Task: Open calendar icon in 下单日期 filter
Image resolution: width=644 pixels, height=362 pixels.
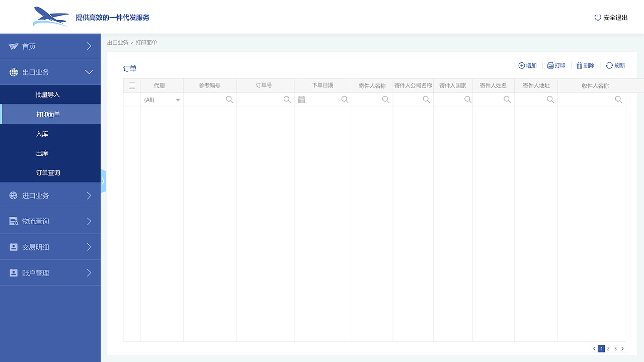Action: (x=301, y=100)
